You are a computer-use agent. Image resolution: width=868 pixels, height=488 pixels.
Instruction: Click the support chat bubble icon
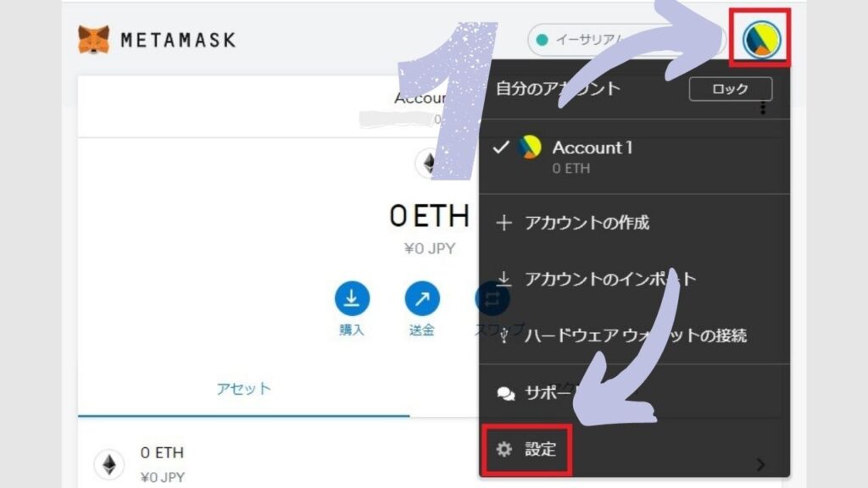[x=505, y=393]
